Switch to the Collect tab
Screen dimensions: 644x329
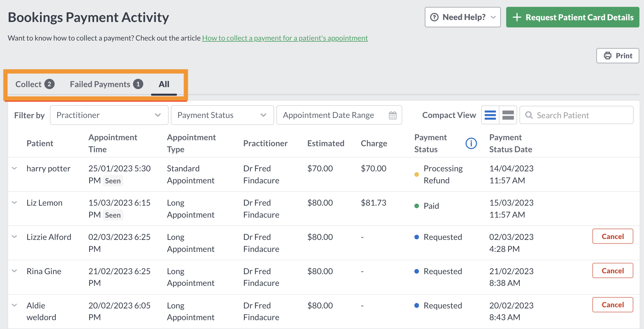[x=35, y=84]
